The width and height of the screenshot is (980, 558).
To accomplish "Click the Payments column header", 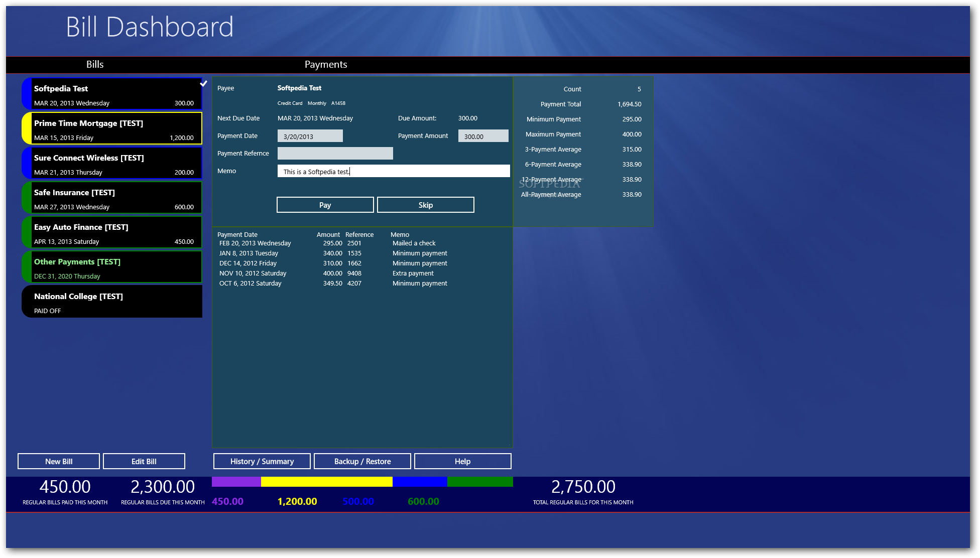I will pos(326,64).
